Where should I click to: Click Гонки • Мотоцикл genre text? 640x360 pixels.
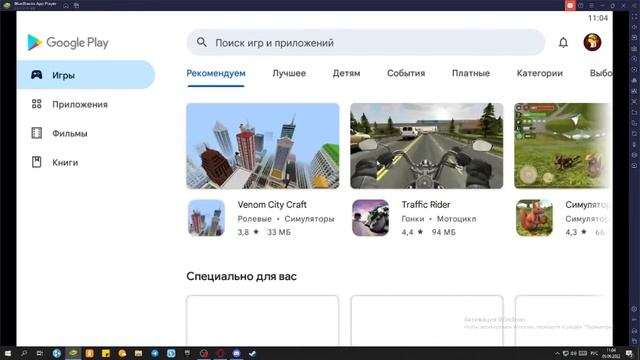click(439, 219)
